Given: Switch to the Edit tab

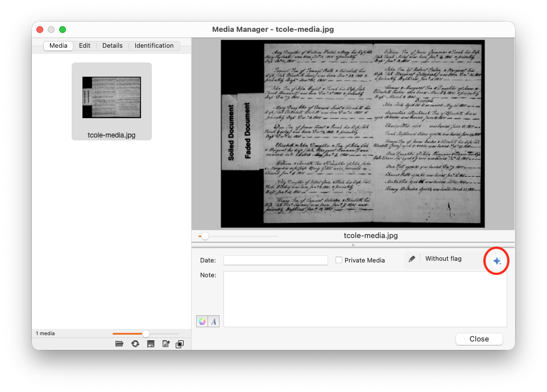Looking at the screenshot, I should [x=84, y=45].
